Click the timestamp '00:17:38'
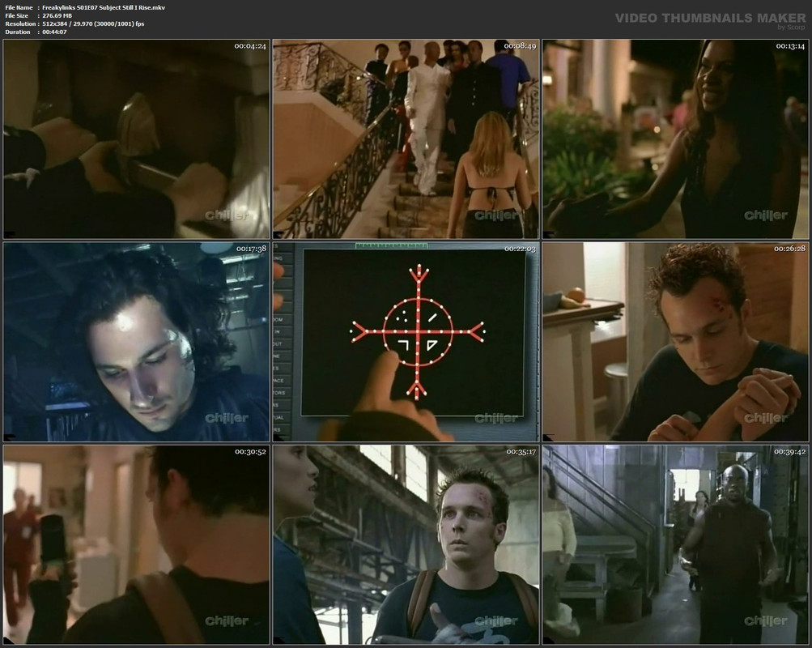This screenshot has height=648, width=812. 251,249
